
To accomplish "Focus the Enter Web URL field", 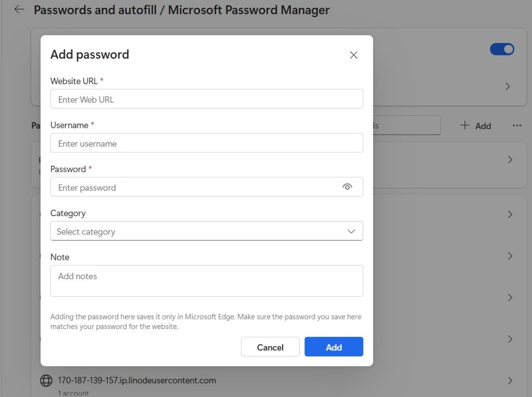I will point(207,99).
